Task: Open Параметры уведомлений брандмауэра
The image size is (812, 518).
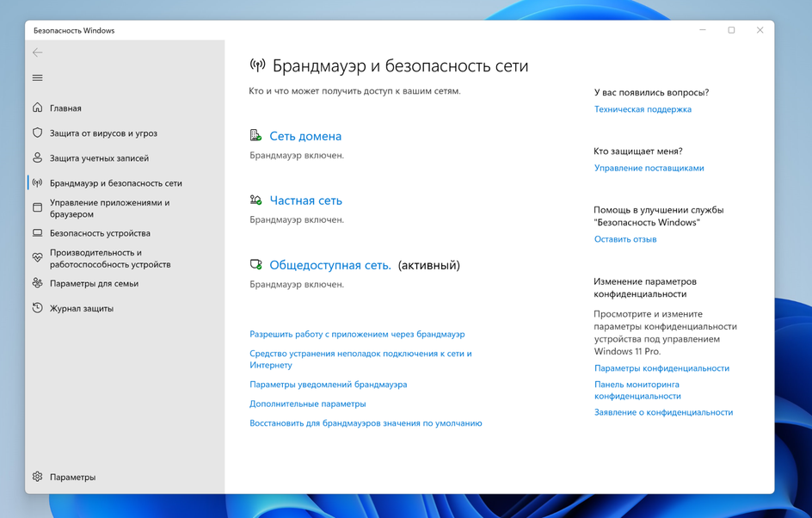Action: click(329, 385)
